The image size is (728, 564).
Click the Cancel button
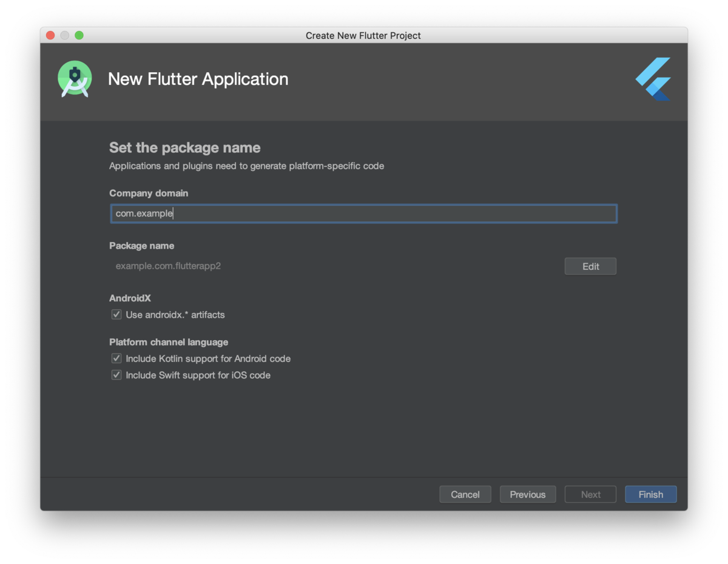tap(465, 494)
